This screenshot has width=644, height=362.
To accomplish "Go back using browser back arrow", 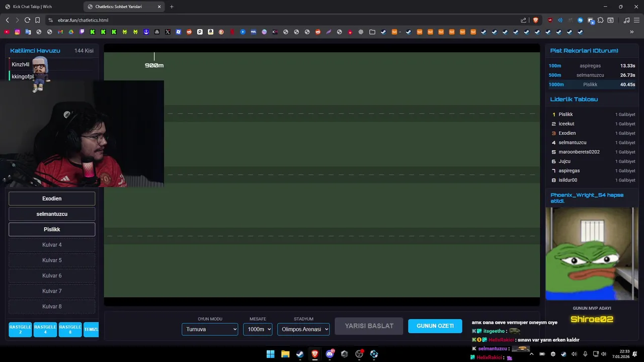I will click(x=7, y=20).
